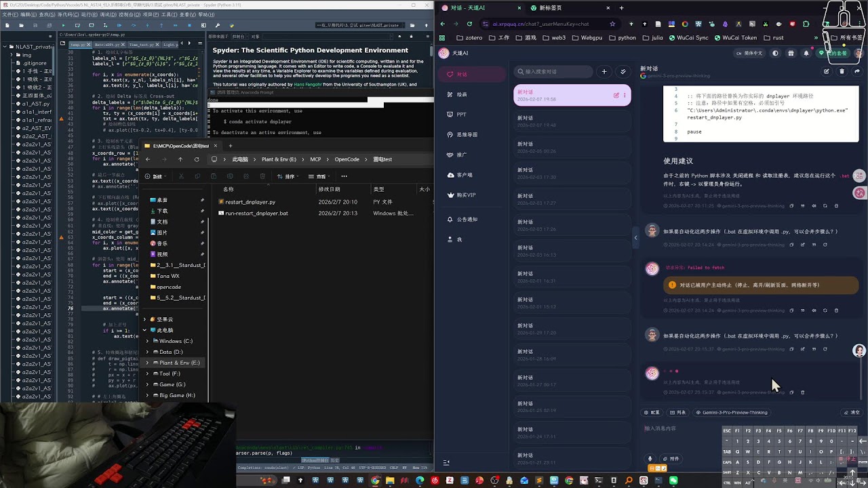Click the share arrow icon in chat header
868x488 pixels.
coord(856,71)
